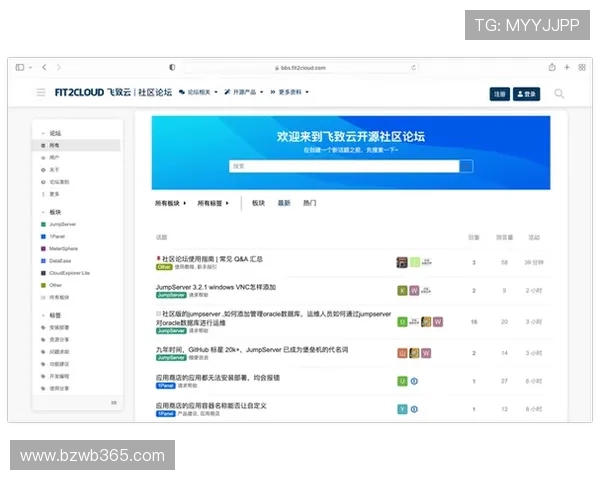Show Safari tab overview grid icon

tap(582, 67)
